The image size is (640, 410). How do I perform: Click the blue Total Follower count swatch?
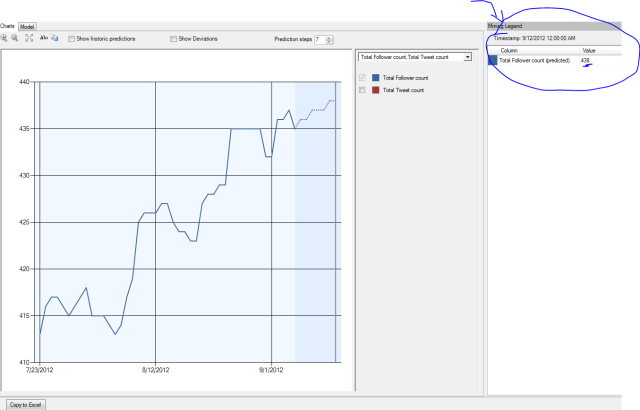(376, 78)
